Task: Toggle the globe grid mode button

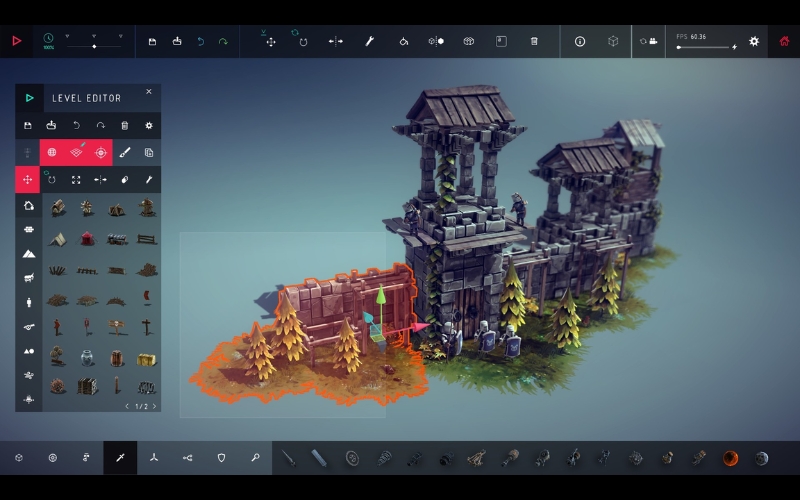Action: point(52,152)
